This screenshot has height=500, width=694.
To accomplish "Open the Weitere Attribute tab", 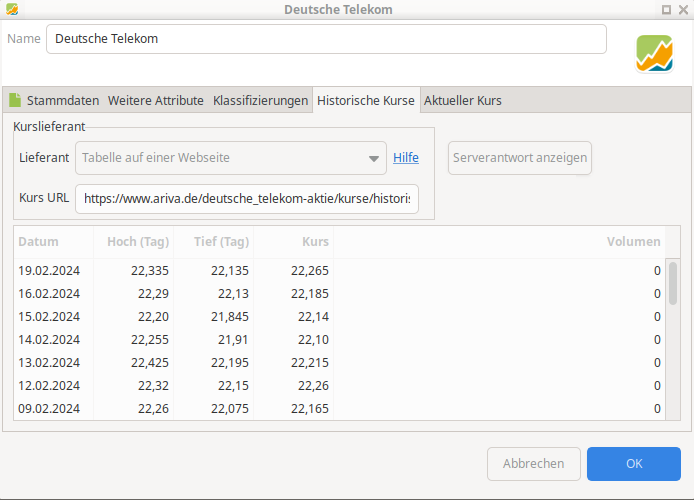I will pos(156,100).
